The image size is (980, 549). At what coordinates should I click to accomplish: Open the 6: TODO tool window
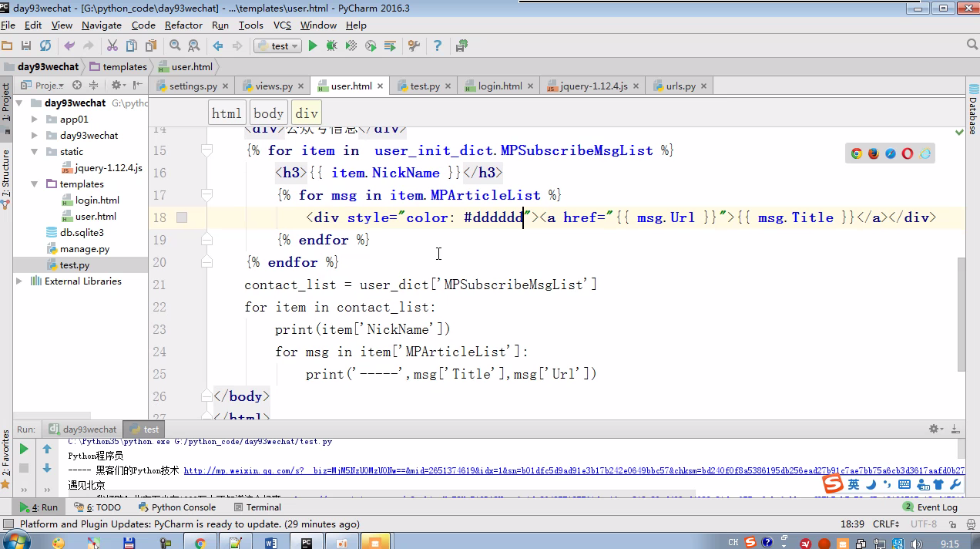click(x=97, y=507)
